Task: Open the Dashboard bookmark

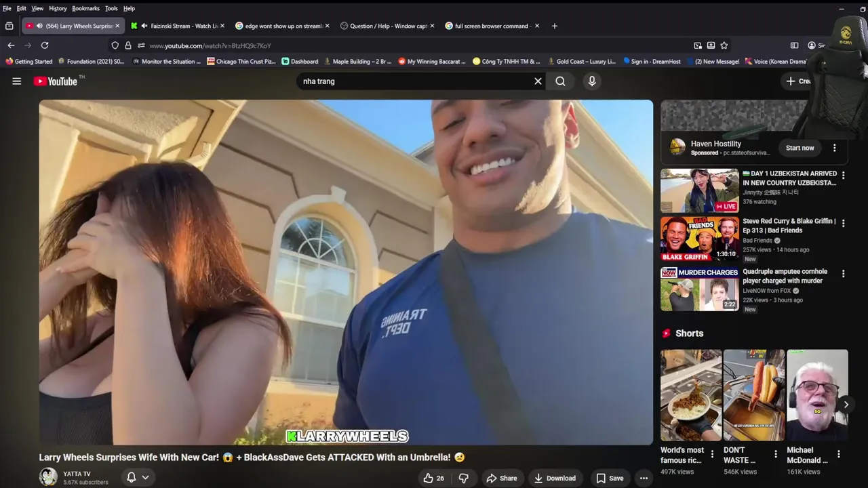Action: coord(300,62)
